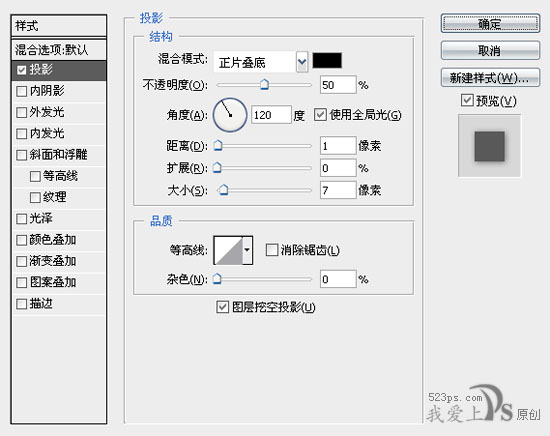
Task: Click the 距离 distance slider handle
Action: coord(218,145)
